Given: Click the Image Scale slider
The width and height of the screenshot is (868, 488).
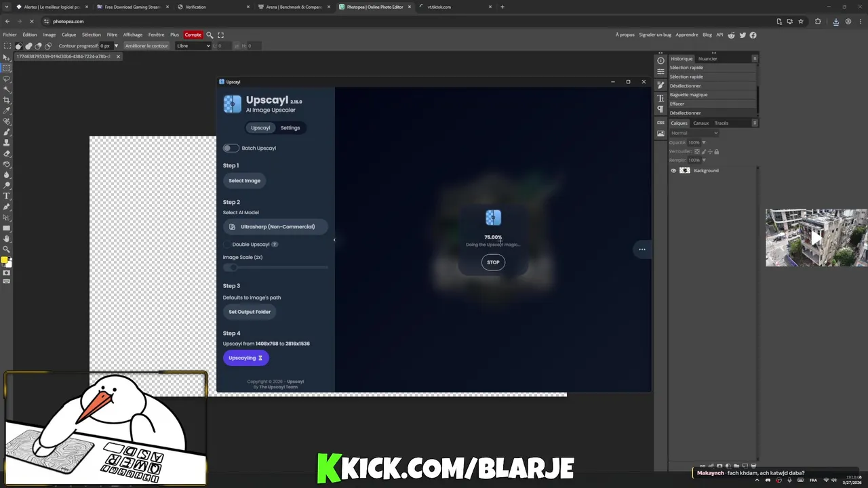Looking at the screenshot, I should [x=275, y=267].
